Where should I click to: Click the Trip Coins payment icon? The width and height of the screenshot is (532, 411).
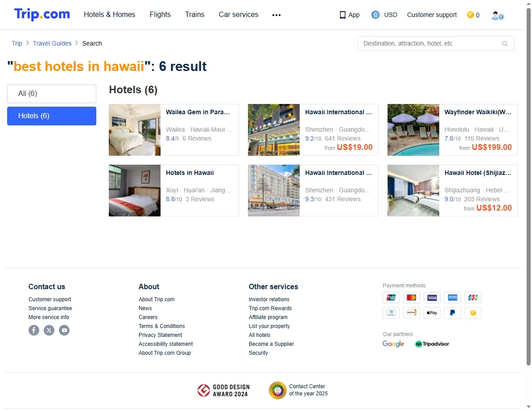click(x=473, y=312)
